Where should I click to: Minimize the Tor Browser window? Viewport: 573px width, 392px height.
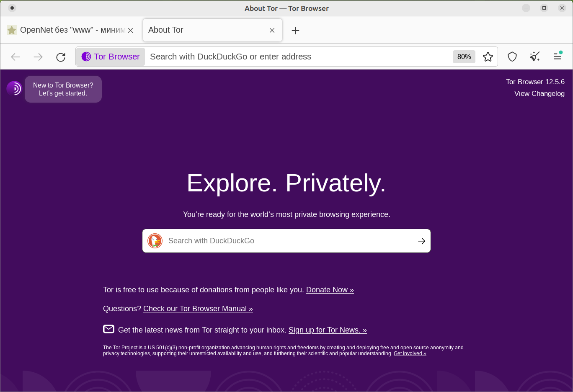coord(526,8)
